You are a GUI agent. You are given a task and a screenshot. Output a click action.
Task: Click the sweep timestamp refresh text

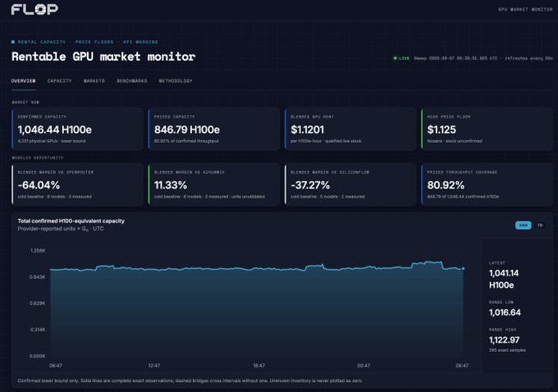tap(483, 58)
